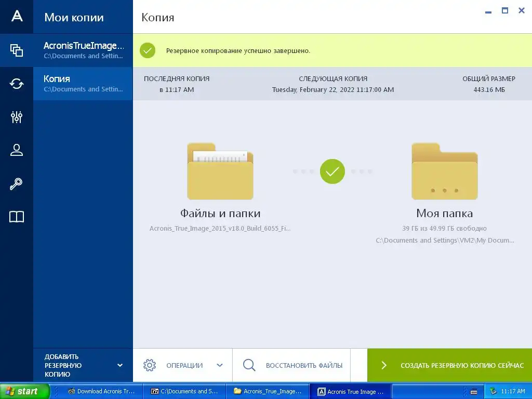532x399 pixels.
Task: Click the 'Мои копии' header
Action: (x=74, y=17)
